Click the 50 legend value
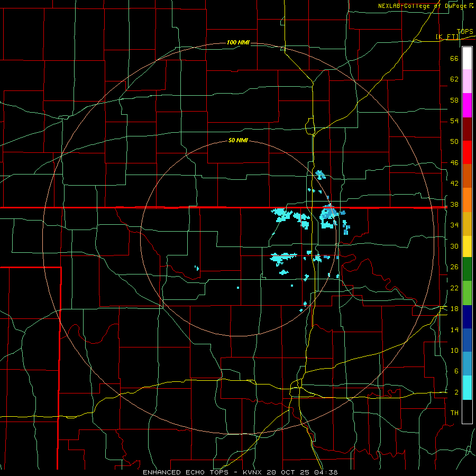This screenshot has height=476, width=476. pos(454,142)
